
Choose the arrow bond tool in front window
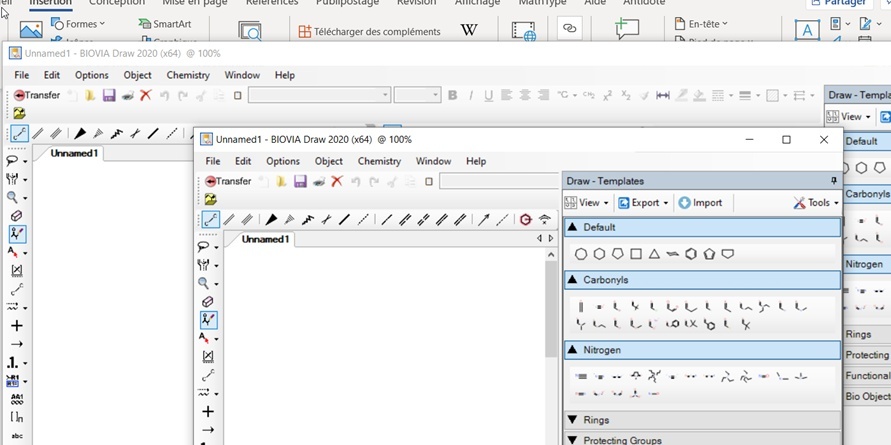(484, 219)
